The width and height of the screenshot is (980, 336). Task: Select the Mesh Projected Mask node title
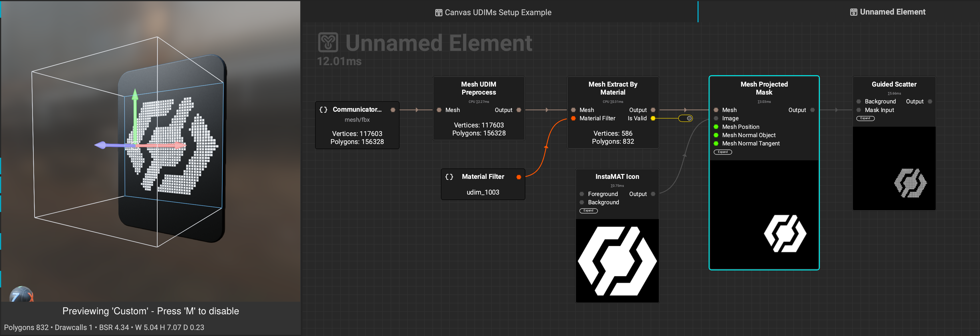(764, 88)
